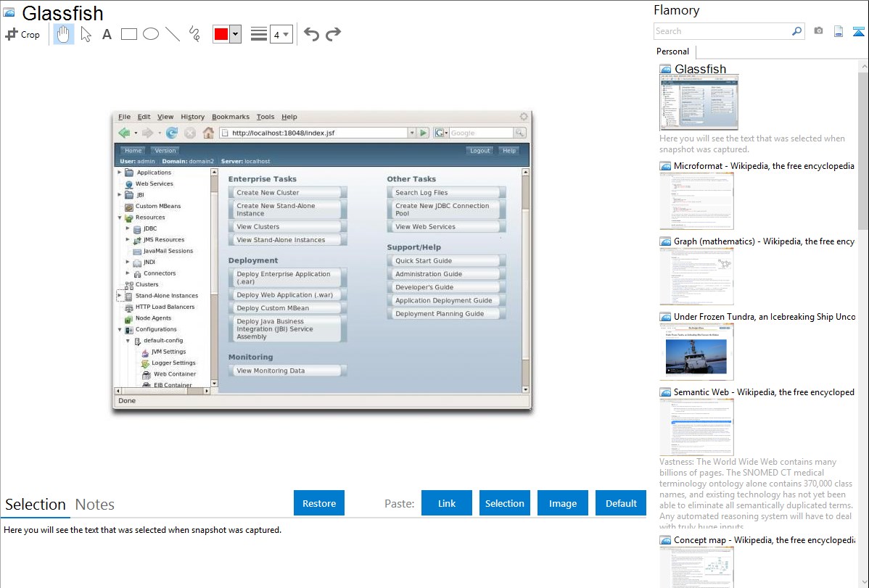Activate the hand pan tool
869x588 pixels.
point(64,34)
